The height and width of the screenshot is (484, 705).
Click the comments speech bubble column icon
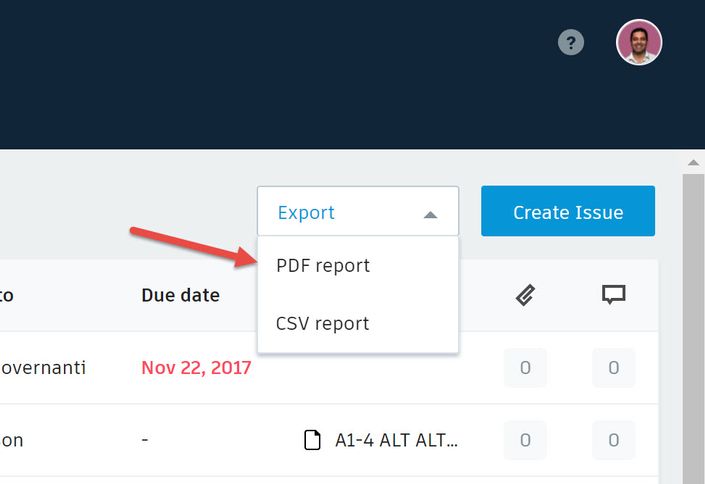(613, 294)
